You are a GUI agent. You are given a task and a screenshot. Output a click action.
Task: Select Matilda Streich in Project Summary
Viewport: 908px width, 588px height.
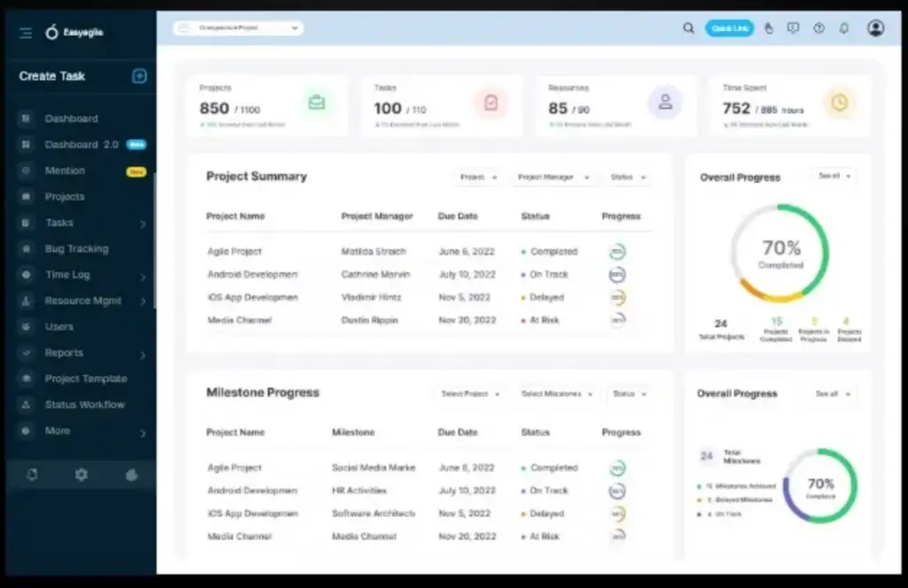point(373,251)
